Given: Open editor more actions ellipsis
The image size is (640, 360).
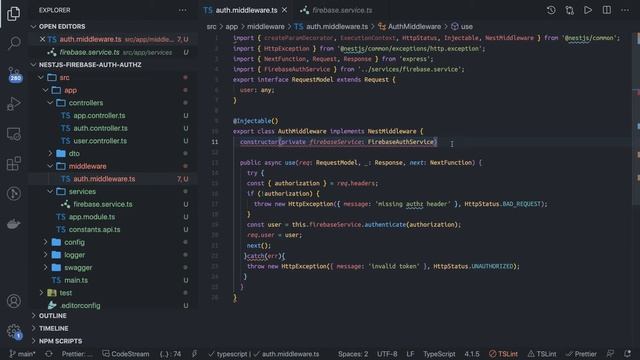Looking at the screenshot, I should click(x=625, y=10).
